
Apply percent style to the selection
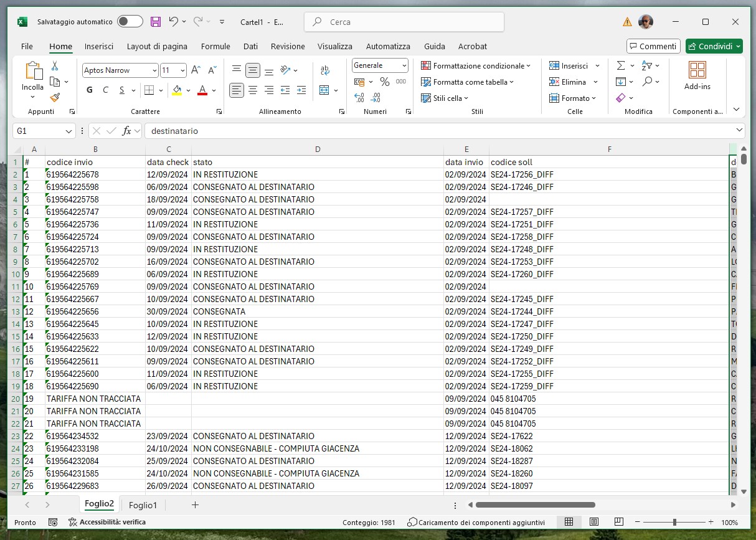click(385, 82)
